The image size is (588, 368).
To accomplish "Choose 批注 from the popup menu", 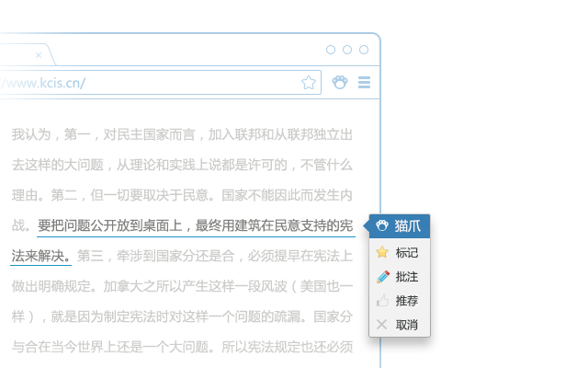I will [400, 277].
